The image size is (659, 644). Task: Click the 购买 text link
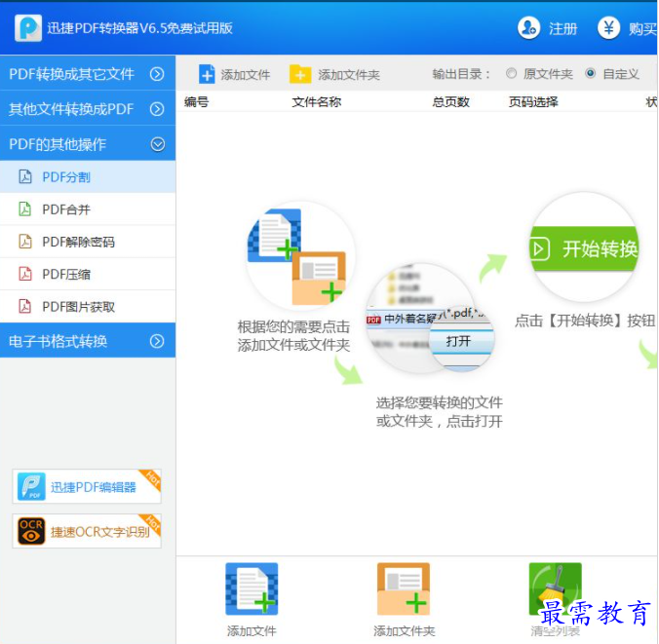643,28
